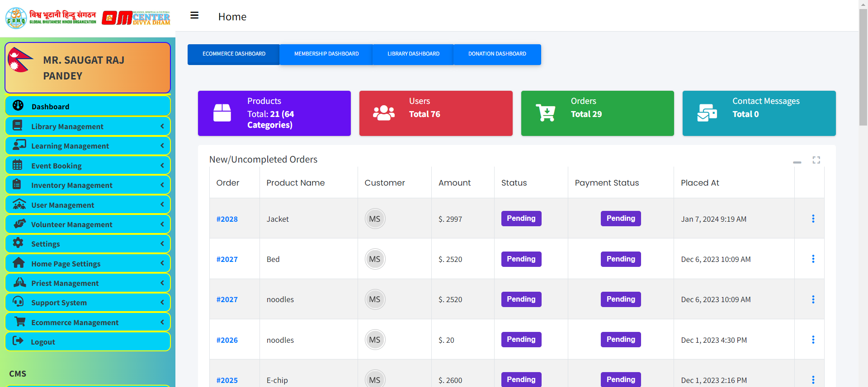Image resolution: width=868 pixels, height=387 pixels.
Task: Open the Donation Dashboard tab
Action: pos(497,54)
